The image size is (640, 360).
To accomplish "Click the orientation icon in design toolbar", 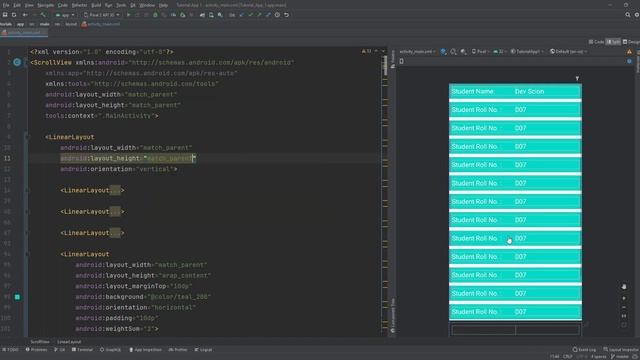I will (x=453, y=51).
